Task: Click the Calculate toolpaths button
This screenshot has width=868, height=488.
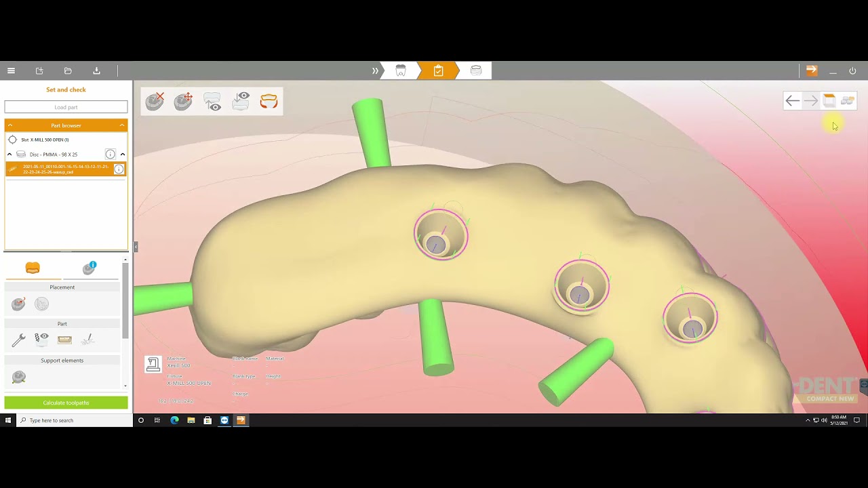Action: coord(66,403)
